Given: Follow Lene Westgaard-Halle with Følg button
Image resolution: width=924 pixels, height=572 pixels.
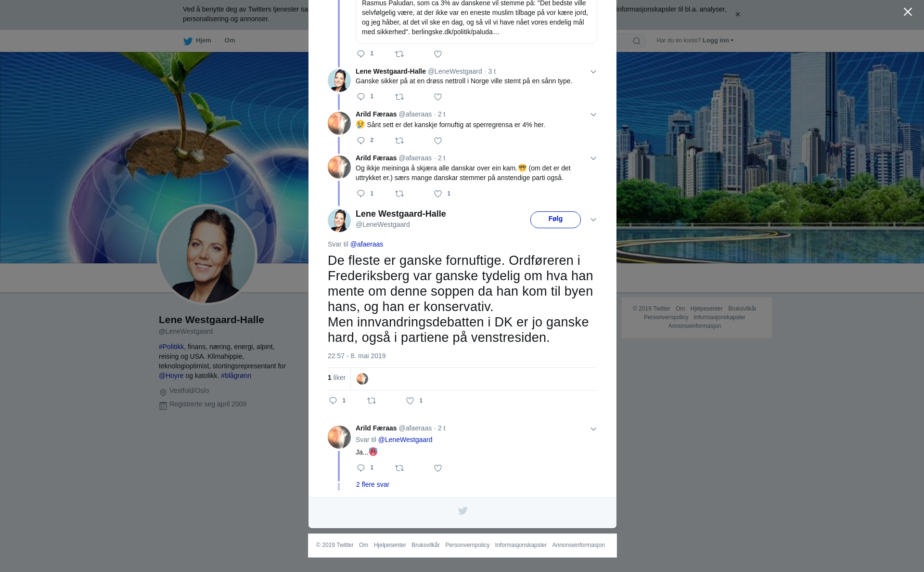Looking at the screenshot, I should click(555, 220).
